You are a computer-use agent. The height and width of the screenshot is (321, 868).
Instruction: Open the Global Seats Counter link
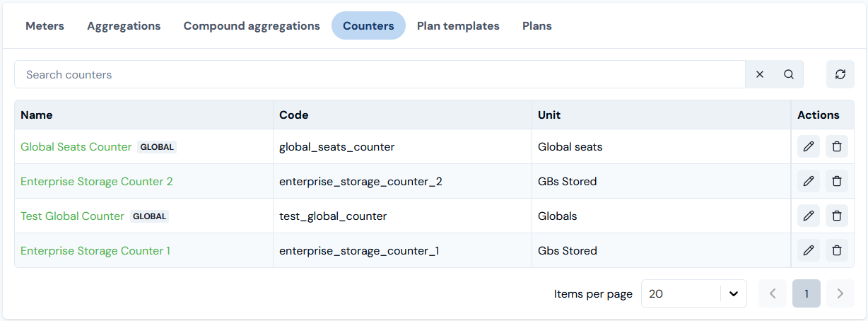coord(76,146)
